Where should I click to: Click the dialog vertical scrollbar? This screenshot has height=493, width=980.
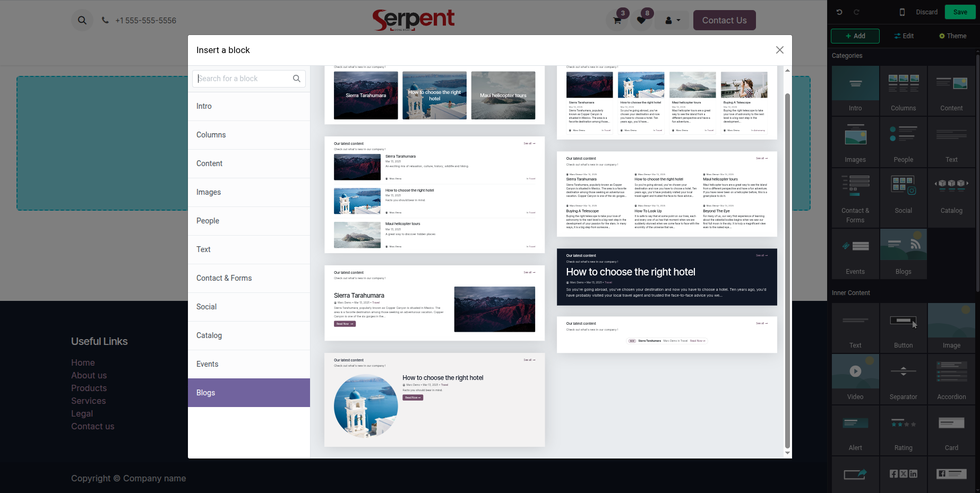(787, 271)
